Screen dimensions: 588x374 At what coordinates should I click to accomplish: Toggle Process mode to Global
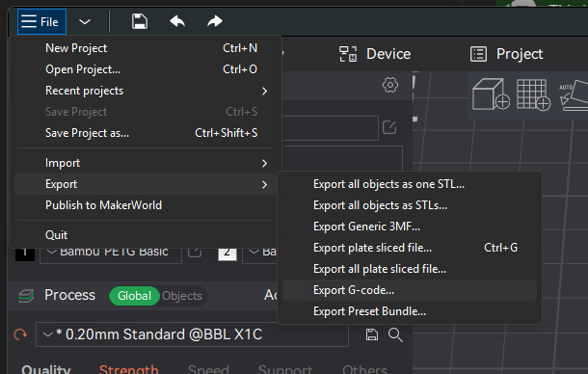[134, 296]
